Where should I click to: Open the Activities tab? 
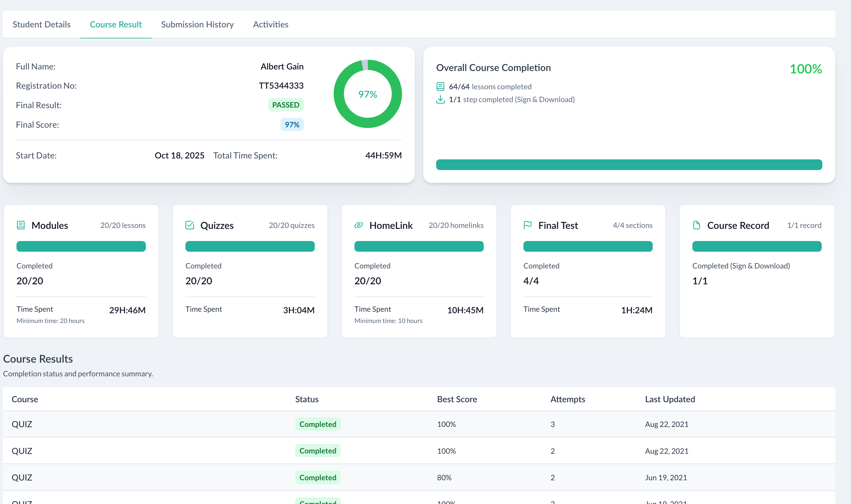click(x=271, y=24)
